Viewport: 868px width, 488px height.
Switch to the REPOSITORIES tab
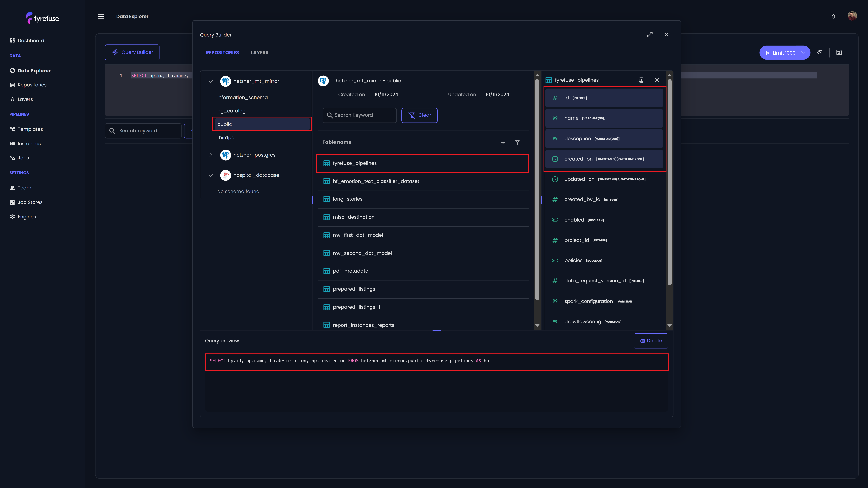pyautogui.click(x=222, y=53)
